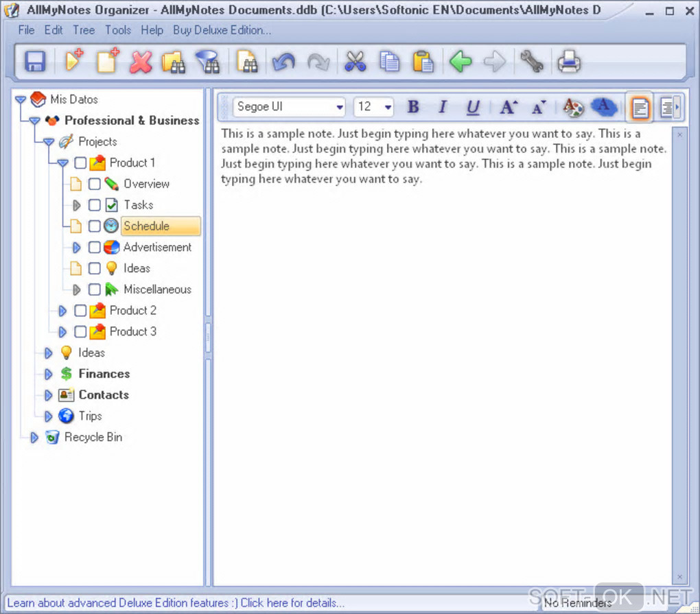Select the Contacts tree item
This screenshot has height=614, width=700.
click(104, 395)
